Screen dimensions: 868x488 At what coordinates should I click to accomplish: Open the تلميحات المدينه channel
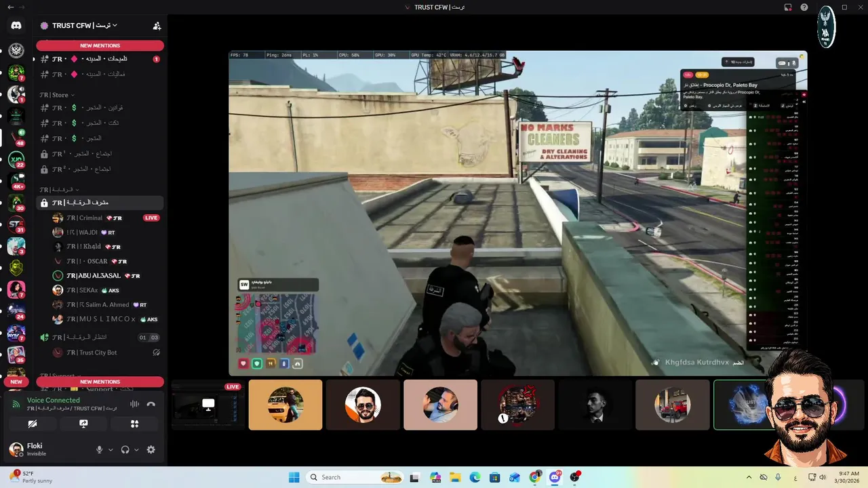tap(100, 59)
